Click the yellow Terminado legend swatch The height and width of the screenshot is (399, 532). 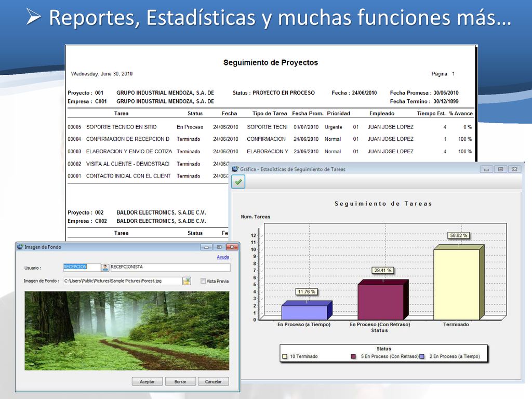[285, 356]
